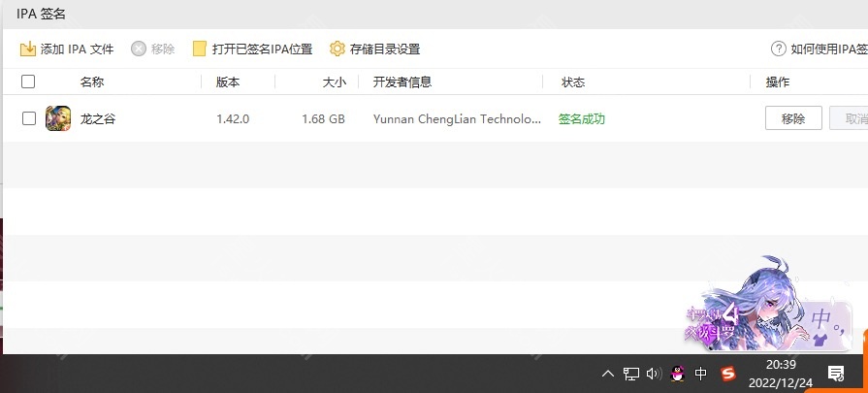Sort by 状态 column header

(x=573, y=82)
